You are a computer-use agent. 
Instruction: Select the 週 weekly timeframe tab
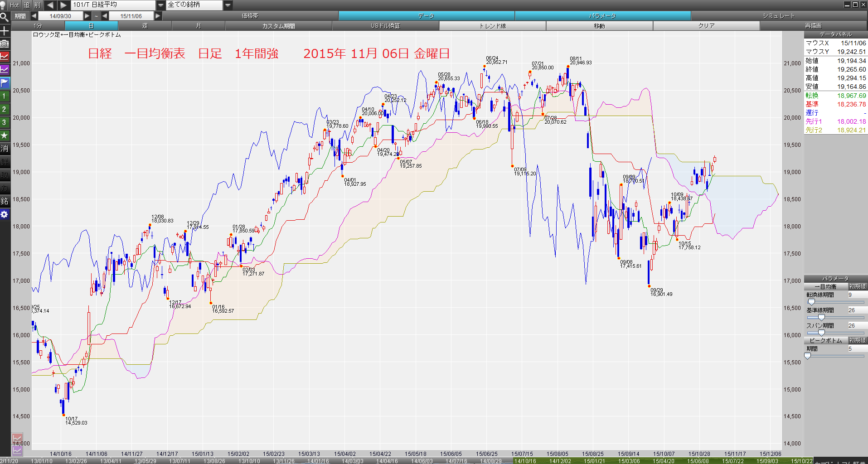point(145,26)
